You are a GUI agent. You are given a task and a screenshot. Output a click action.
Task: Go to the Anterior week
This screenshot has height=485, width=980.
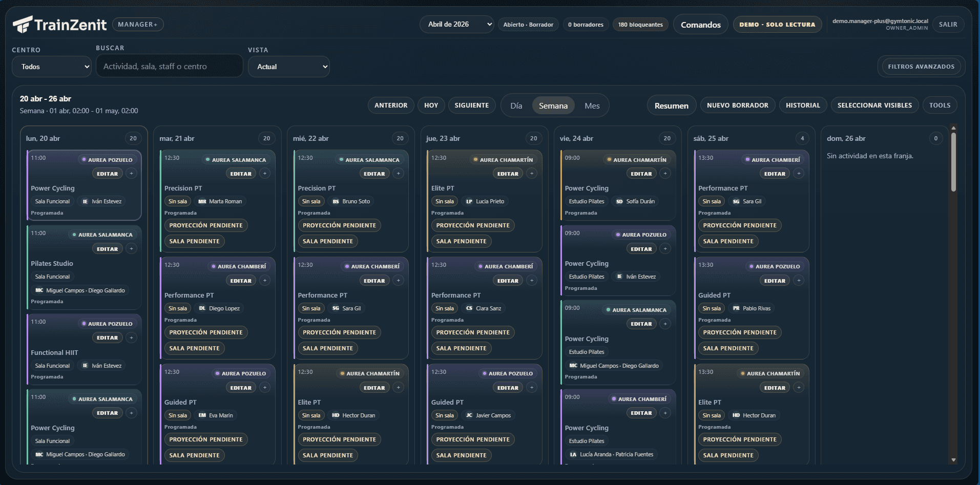tap(391, 106)
